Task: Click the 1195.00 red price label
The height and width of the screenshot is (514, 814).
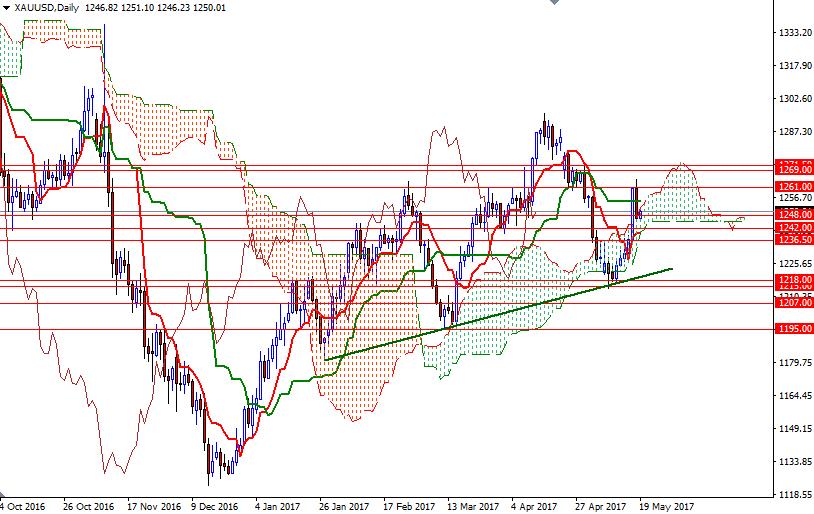Action: tap(795, 329)
